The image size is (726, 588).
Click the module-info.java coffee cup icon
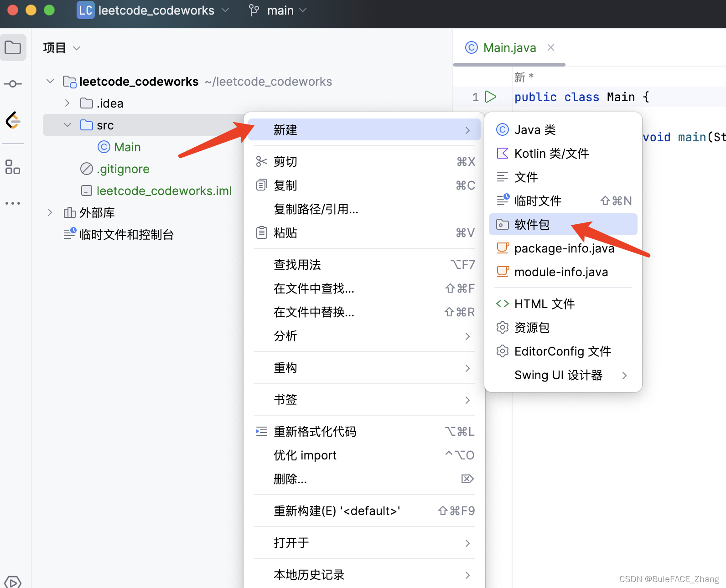[x=503, y=272]
